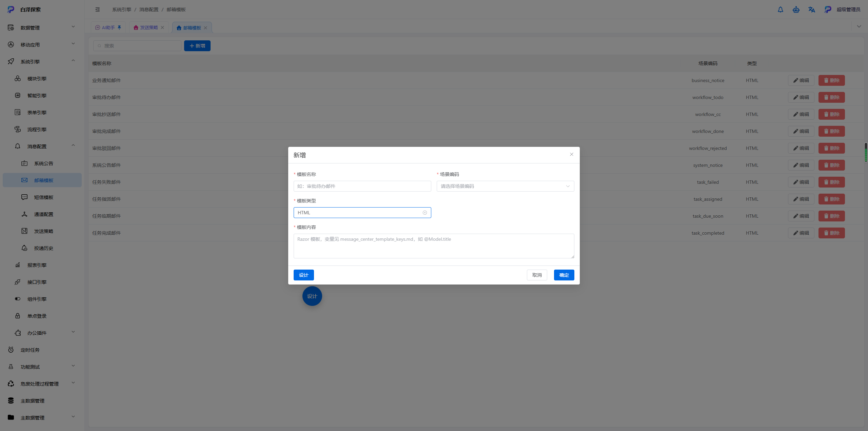Open 定时任务 in the sidebar

pos(42,350)
